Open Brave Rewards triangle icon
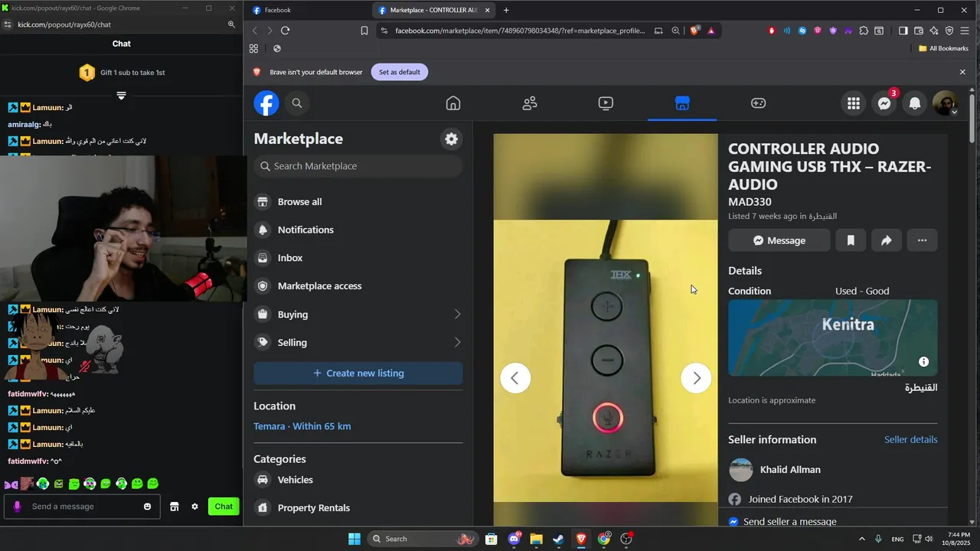Image resolution: width=980 pixels, height=551 pixels. click(x=711, y=31)
